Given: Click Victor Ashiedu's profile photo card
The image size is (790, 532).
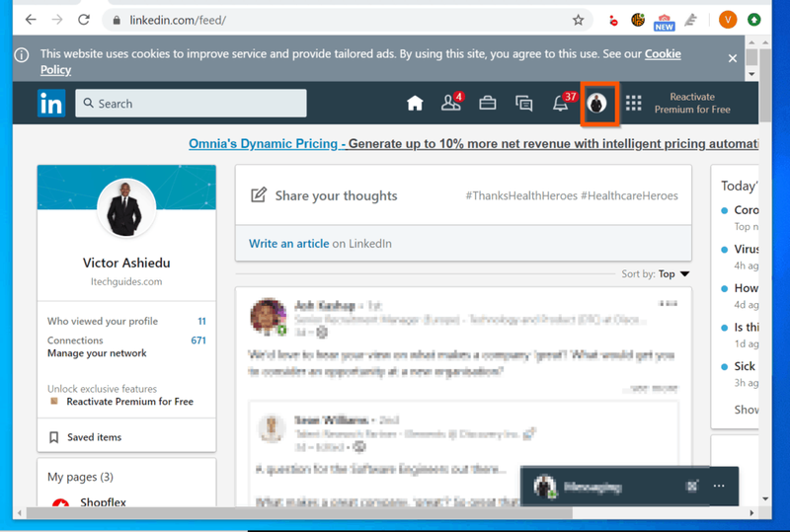Looking at the screenshot, I should (x=126, y=207).
